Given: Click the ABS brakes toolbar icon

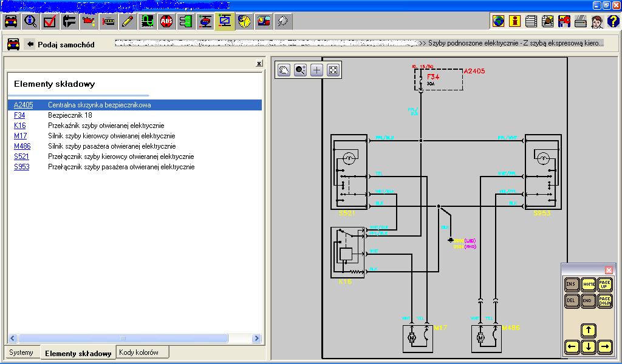Looking at the screenshot, I should pos(166,22).
